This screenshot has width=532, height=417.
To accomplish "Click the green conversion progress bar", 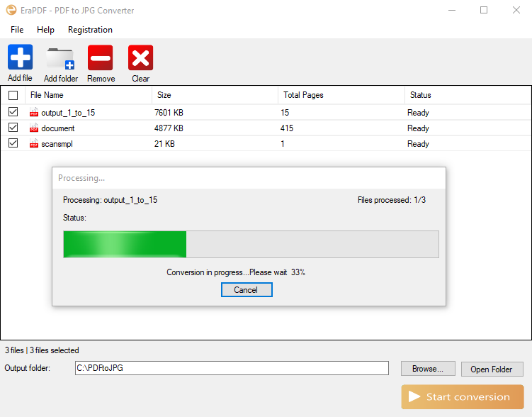I will click(251, 244).
